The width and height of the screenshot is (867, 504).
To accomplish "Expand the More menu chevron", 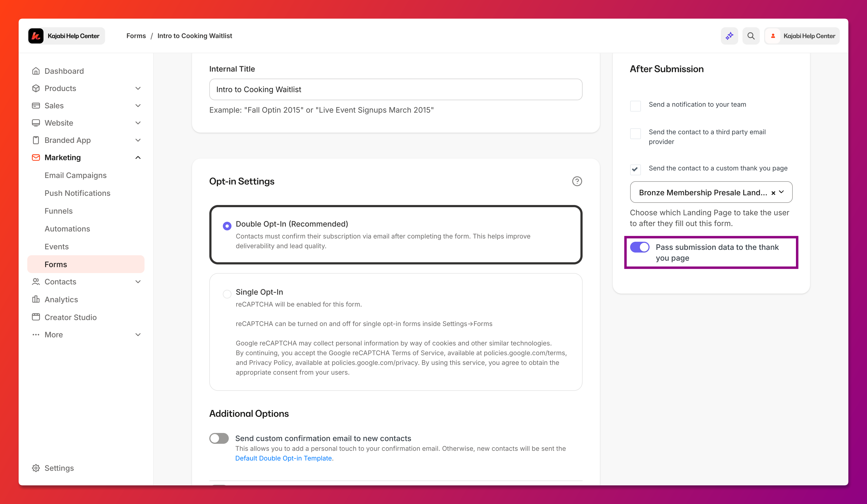I will 138,334.
